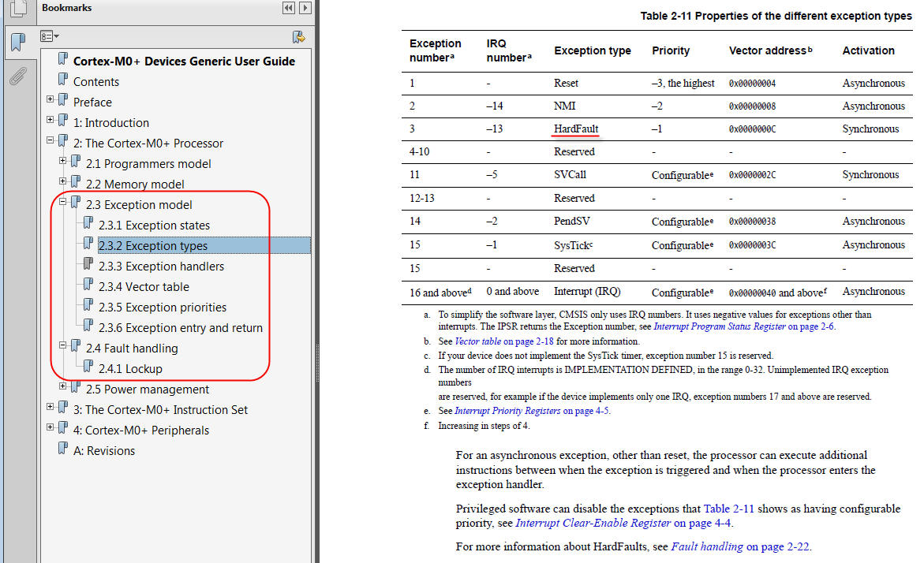Click the Vector address column header
Viewport: 924px width, 563px height.
pos(770,50)
